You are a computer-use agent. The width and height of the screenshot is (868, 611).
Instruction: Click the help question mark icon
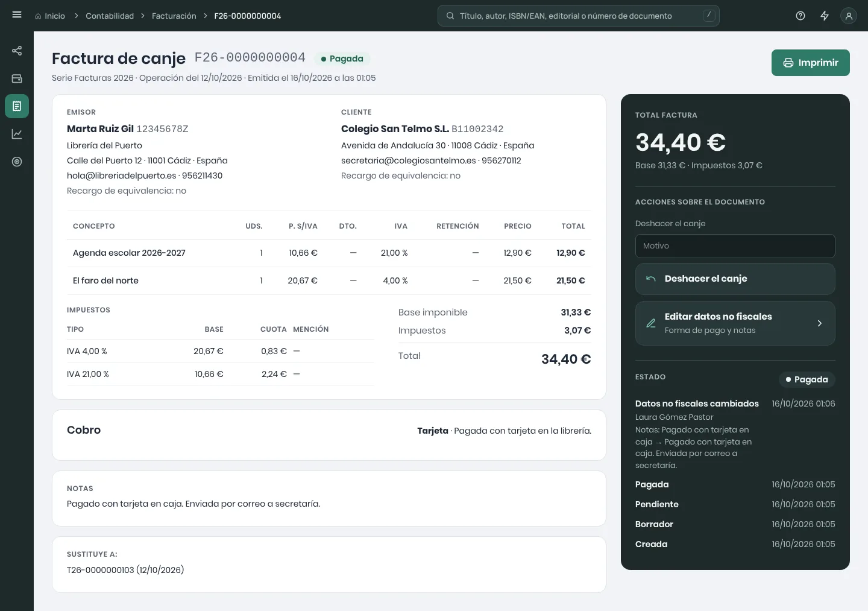800,16
